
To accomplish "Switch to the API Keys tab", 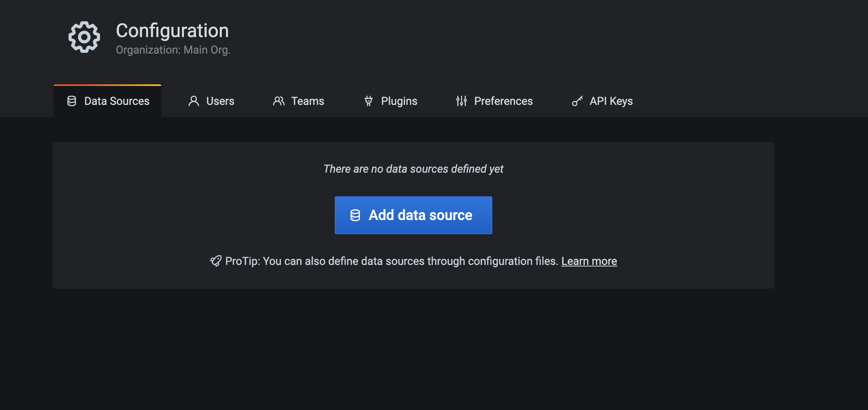I will [x=611, y=101].
